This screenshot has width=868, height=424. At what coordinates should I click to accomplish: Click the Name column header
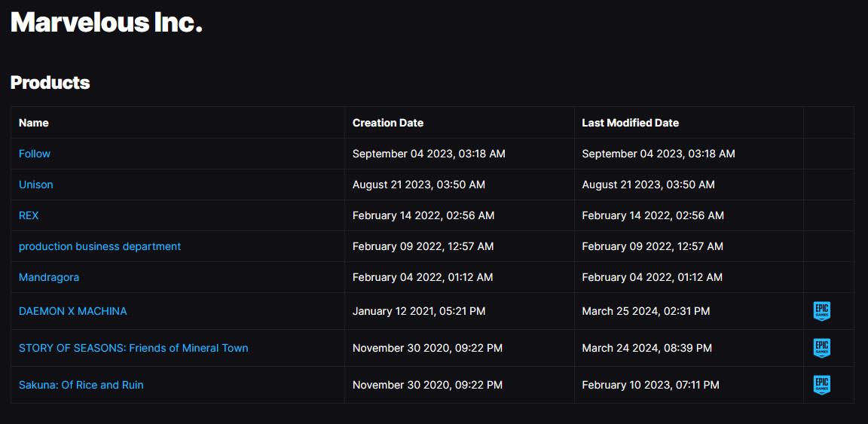tap(34, 123)
